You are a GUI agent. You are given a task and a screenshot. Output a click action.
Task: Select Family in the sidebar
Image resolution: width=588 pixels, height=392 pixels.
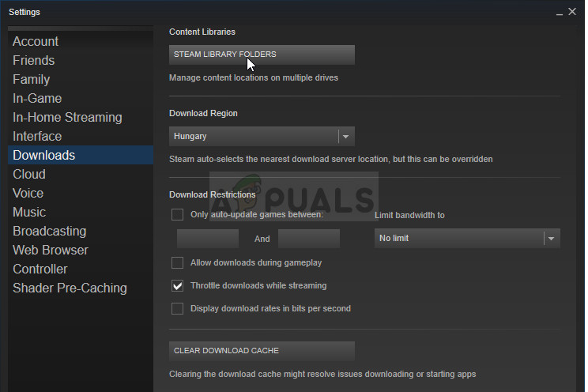(31, 79)
